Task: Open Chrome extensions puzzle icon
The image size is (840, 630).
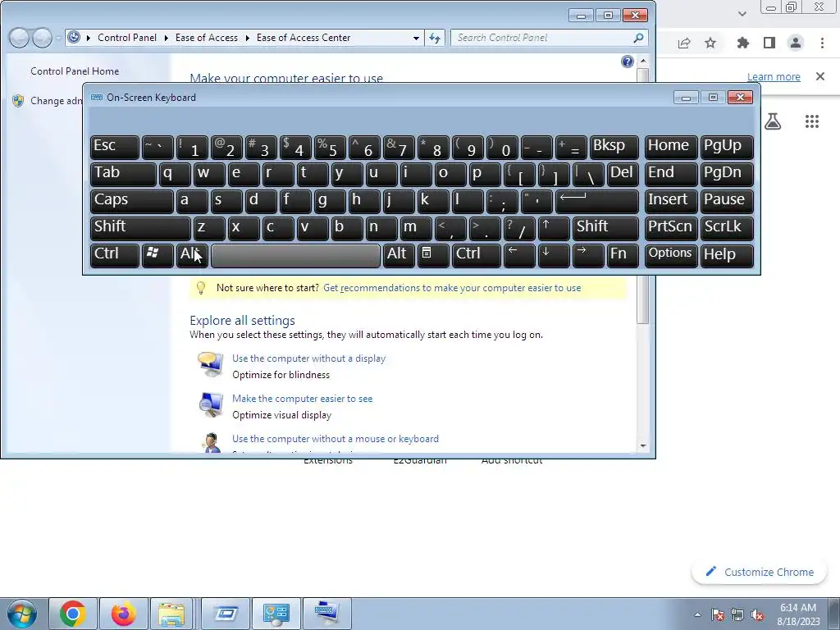Action: click(742, 43)
